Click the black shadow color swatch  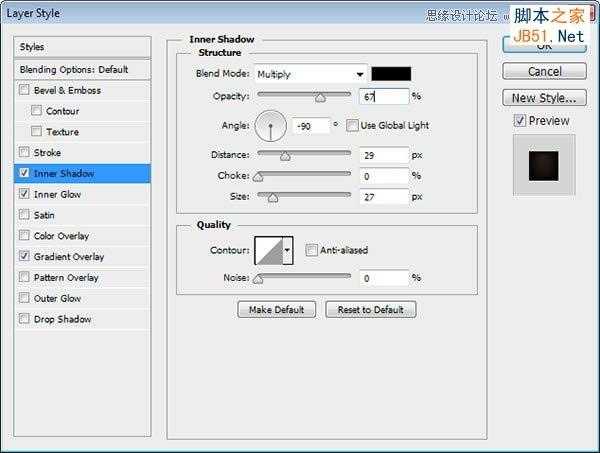pos(391,74)
